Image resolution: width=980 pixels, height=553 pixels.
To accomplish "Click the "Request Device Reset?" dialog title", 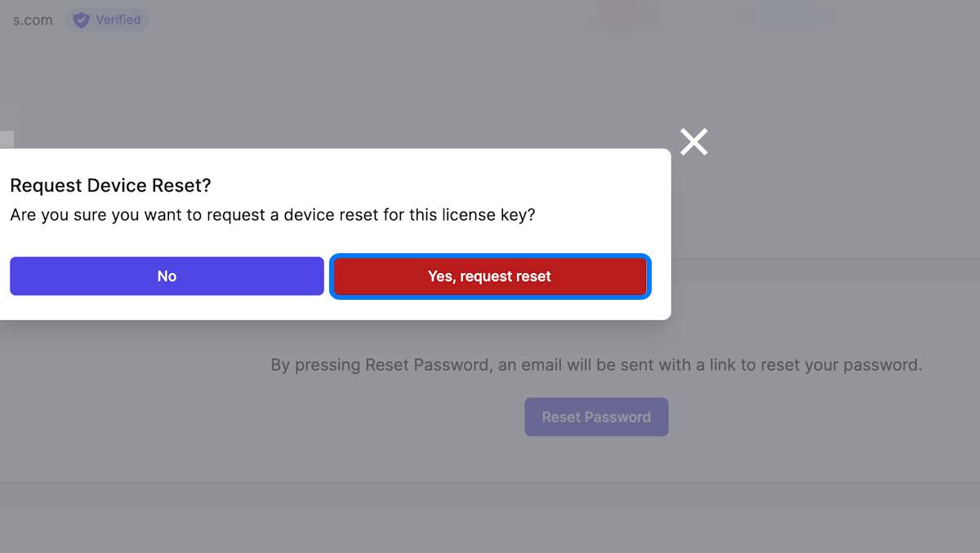I will click(x=112, y=185).
